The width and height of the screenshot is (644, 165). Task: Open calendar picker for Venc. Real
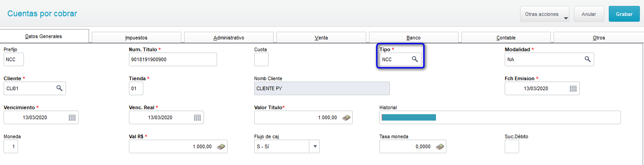(x=197, y=117)
